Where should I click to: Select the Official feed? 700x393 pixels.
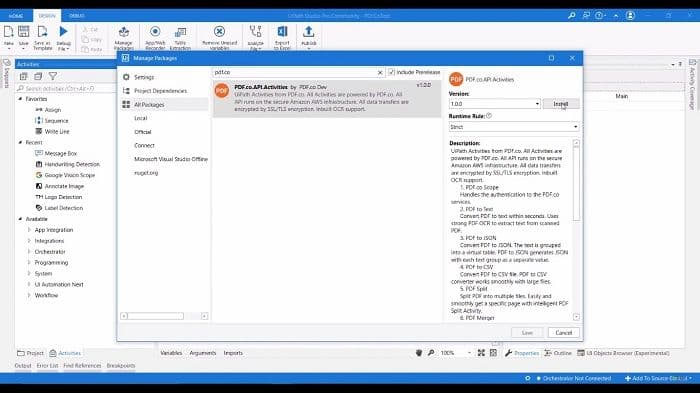tap(143, 132)
